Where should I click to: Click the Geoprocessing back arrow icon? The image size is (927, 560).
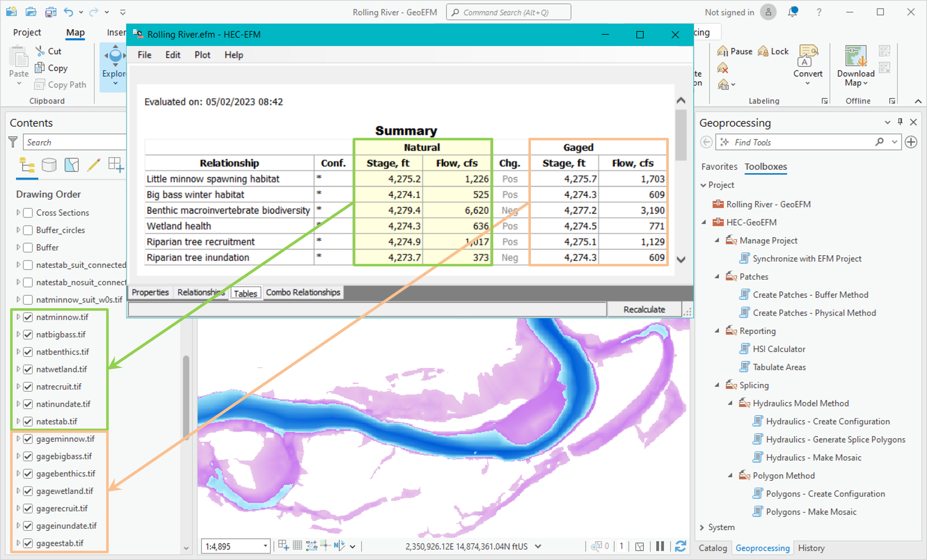(706, 142)
